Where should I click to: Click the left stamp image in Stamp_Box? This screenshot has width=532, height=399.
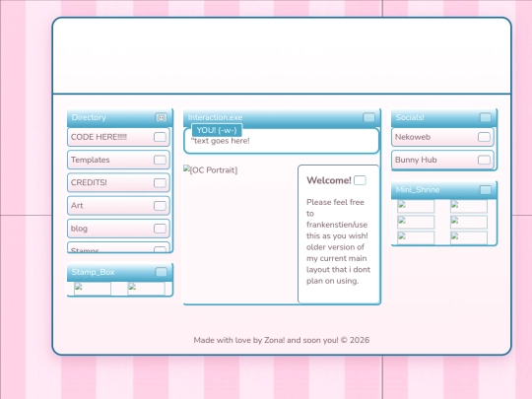point(93,289)
